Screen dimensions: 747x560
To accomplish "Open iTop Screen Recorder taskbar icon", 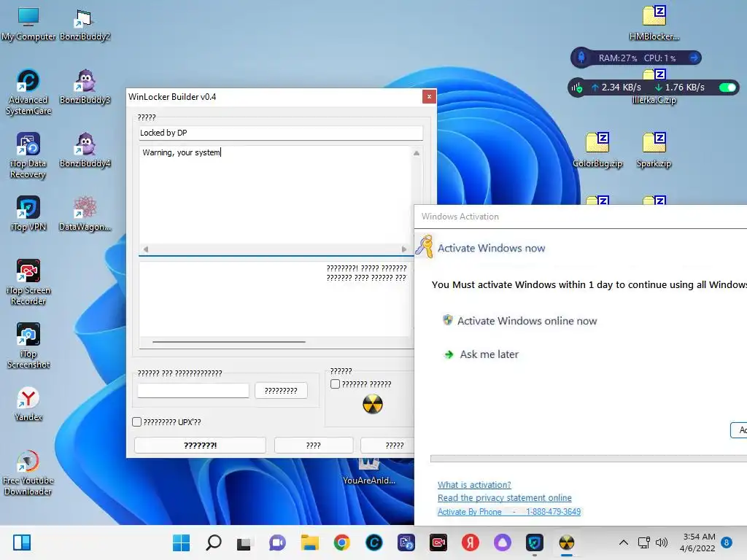I will [x=438, y=542].
